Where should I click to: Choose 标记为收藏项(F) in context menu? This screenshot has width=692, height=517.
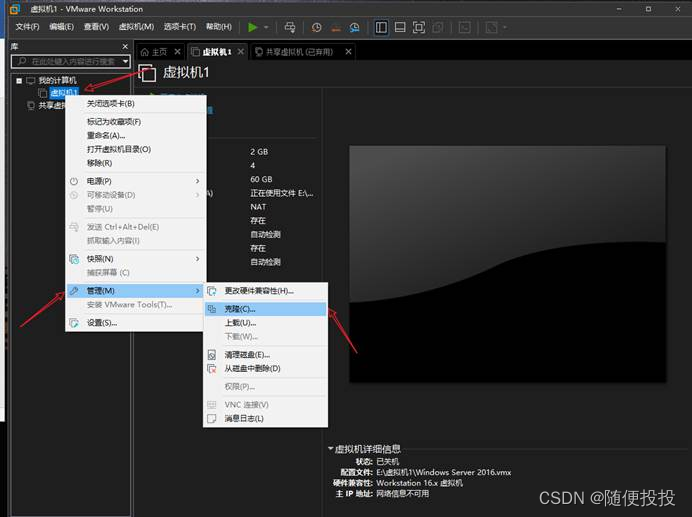pyautogui.click(x=136, y=122)
